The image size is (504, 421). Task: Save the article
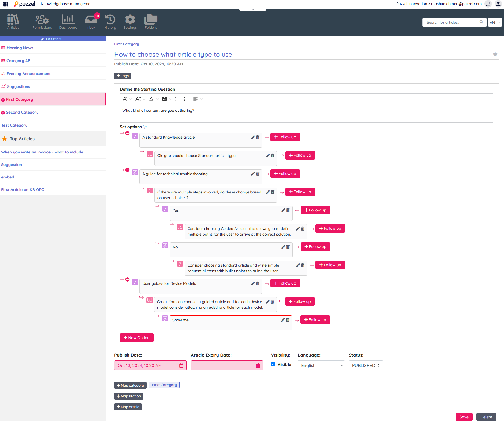464,417
